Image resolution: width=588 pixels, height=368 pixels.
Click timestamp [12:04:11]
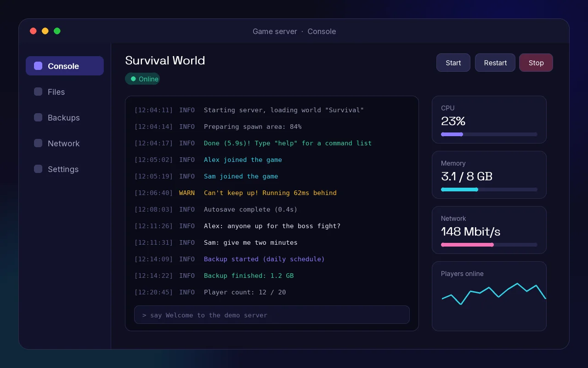pos(153,110)
